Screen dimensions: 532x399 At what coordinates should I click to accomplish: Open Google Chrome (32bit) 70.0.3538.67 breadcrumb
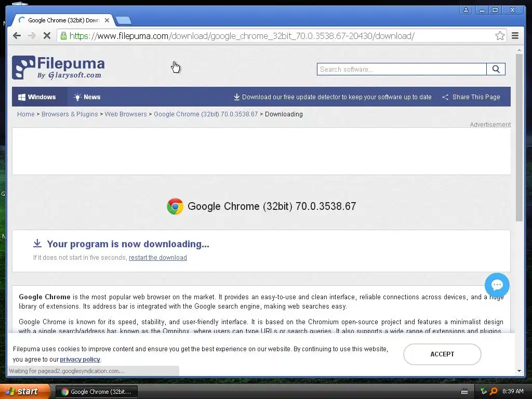(206, 114)
